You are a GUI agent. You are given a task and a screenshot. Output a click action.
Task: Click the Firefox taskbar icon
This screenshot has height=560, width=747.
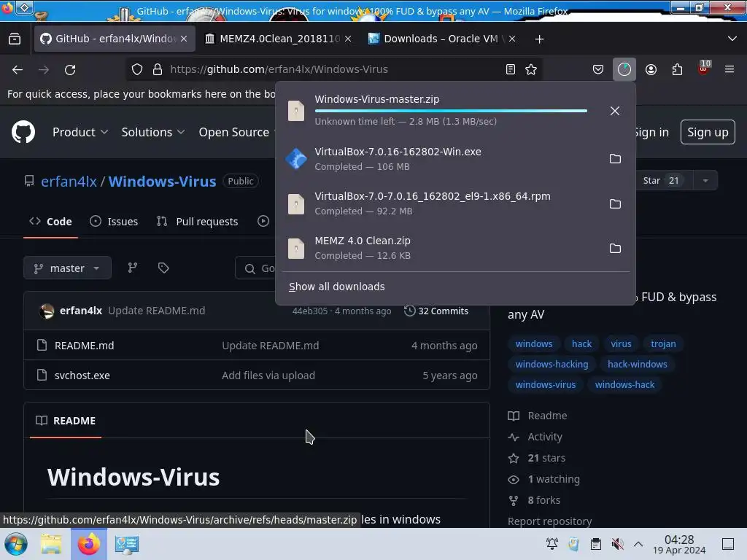pos(89,544)
